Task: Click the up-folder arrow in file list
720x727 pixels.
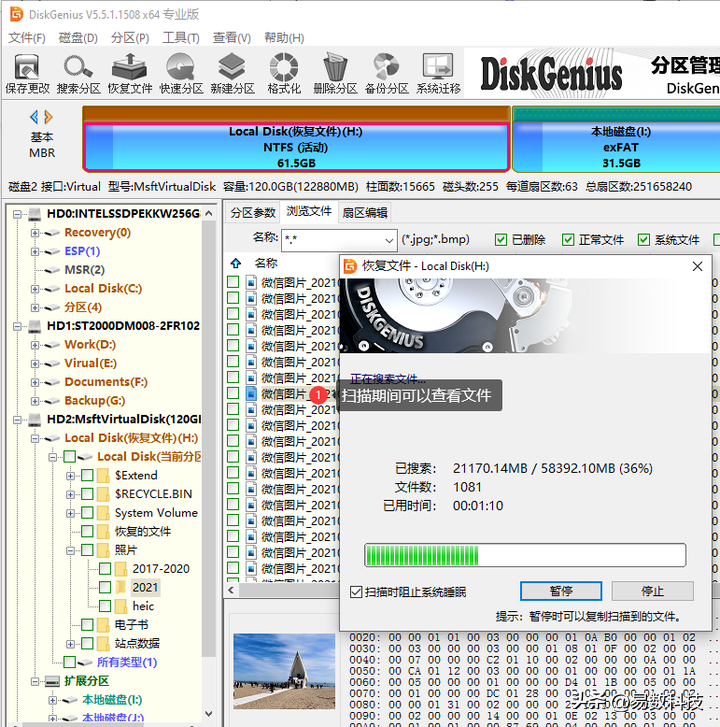Action: (x=236, y=263)
